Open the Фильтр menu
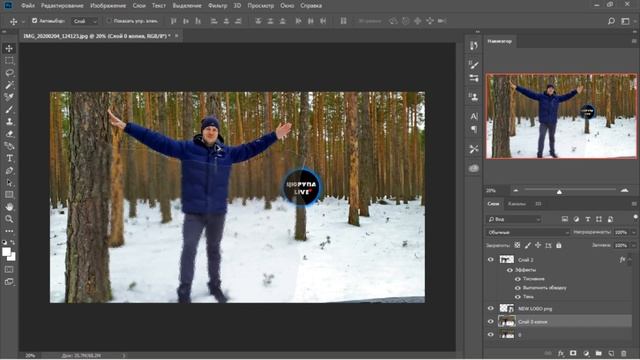640x360 pixels. pos(218,6)
